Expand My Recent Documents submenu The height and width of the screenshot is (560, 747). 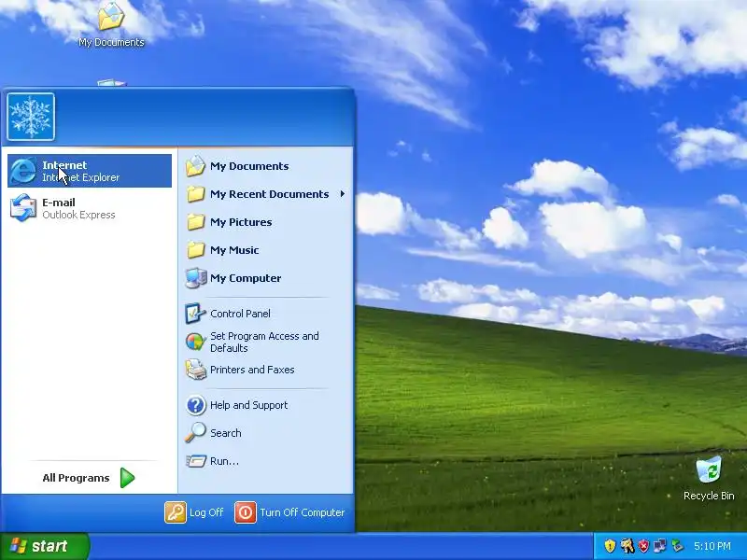point(266,194)
